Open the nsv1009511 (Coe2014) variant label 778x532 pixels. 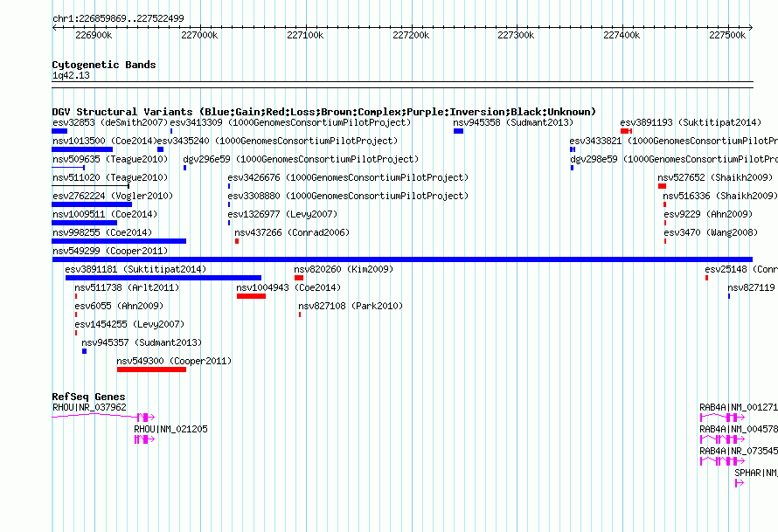tap(105, 214)
